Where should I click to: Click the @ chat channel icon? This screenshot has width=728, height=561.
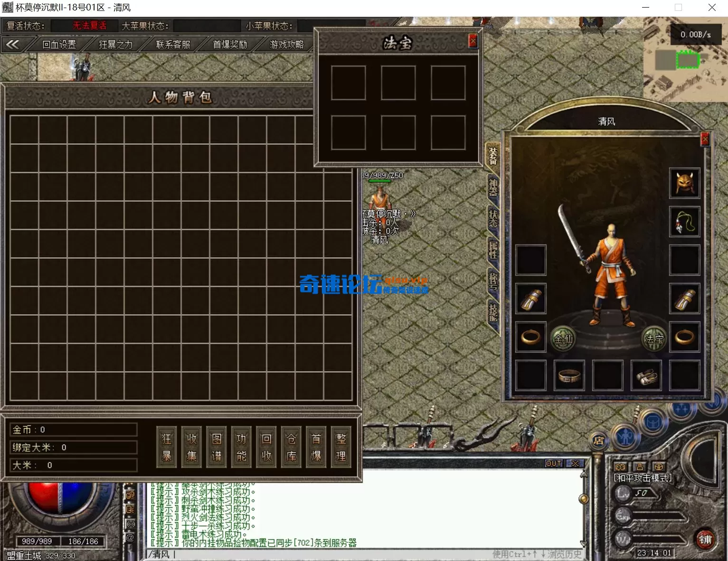(130, 538)
